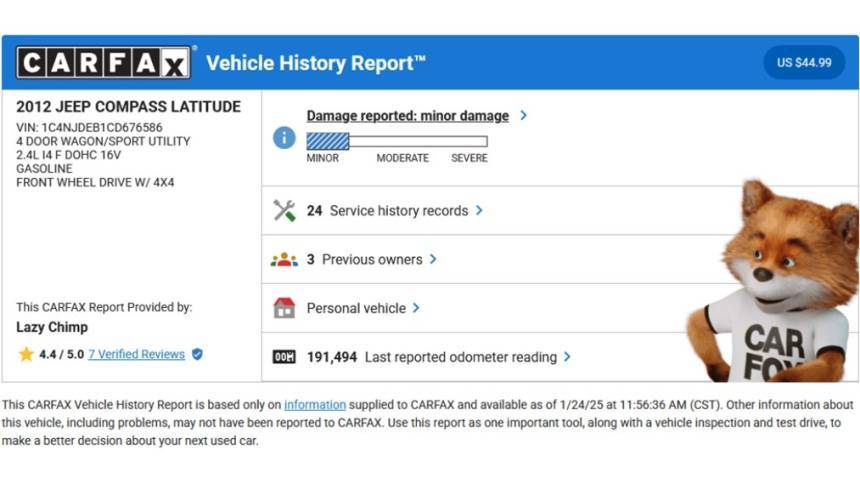Click the FRONT WHEEL DRIVE W/ 4X4 text
The height and width of the screenshot is (484, 860).
coord(95,183)
